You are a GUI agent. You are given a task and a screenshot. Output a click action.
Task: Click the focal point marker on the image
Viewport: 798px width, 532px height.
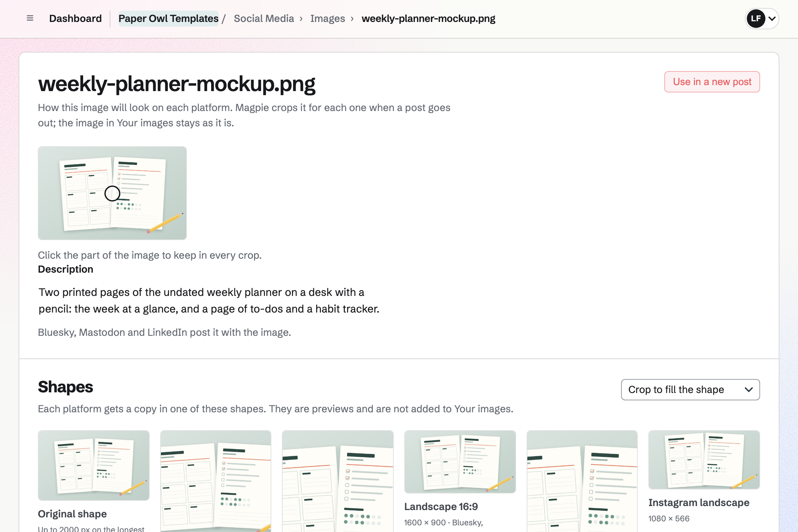pyautogui.click(x=112, y=194)
